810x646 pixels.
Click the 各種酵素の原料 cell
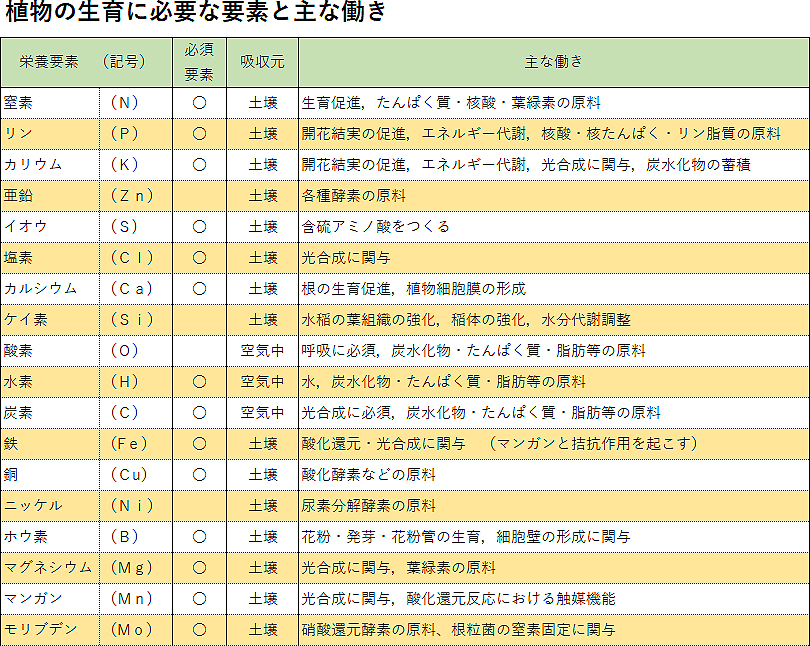[554, 196]
